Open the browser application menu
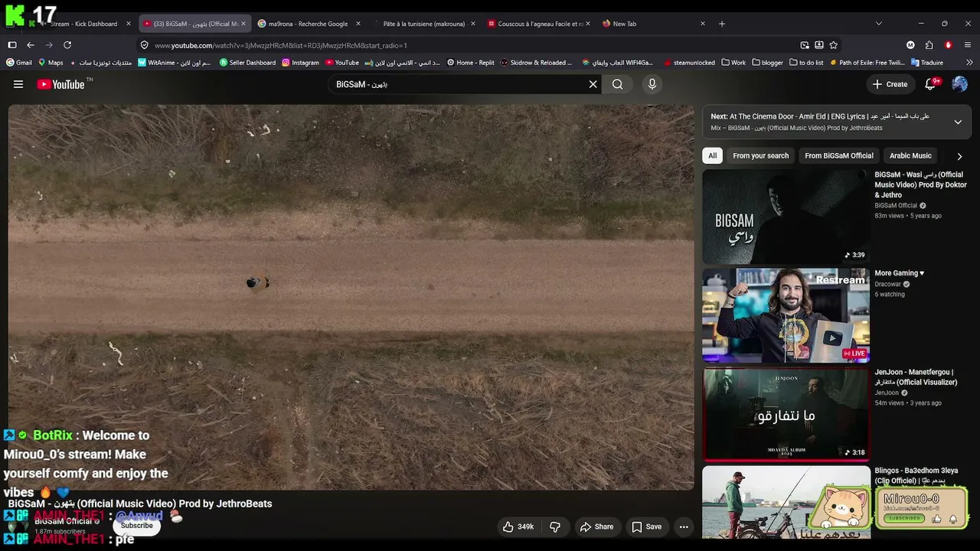 [968, 45]
